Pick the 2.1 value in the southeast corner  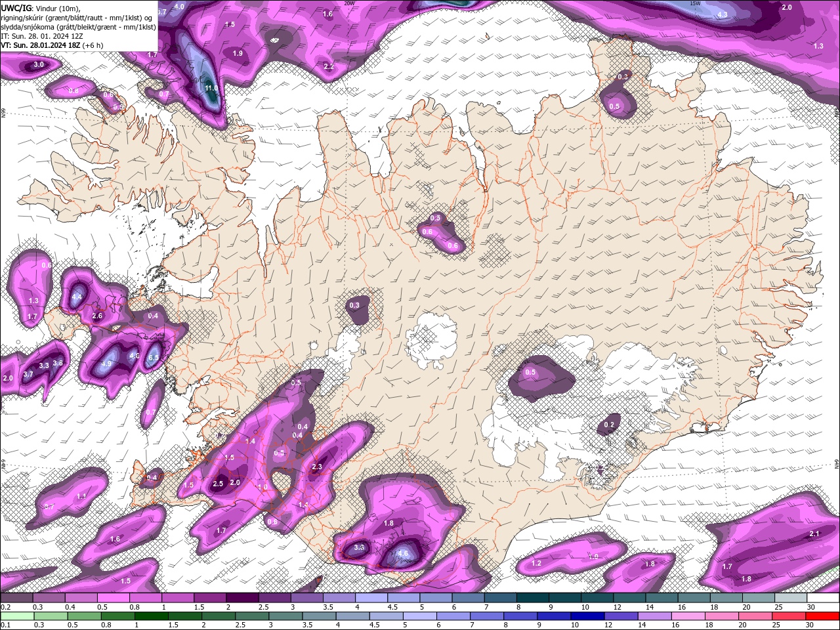pos(814,534)
